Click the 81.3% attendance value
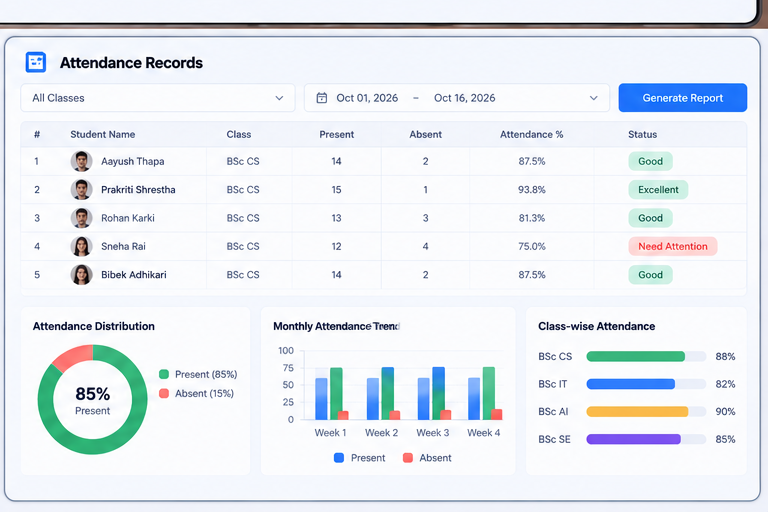768x512 pixels. pos(532,218)
